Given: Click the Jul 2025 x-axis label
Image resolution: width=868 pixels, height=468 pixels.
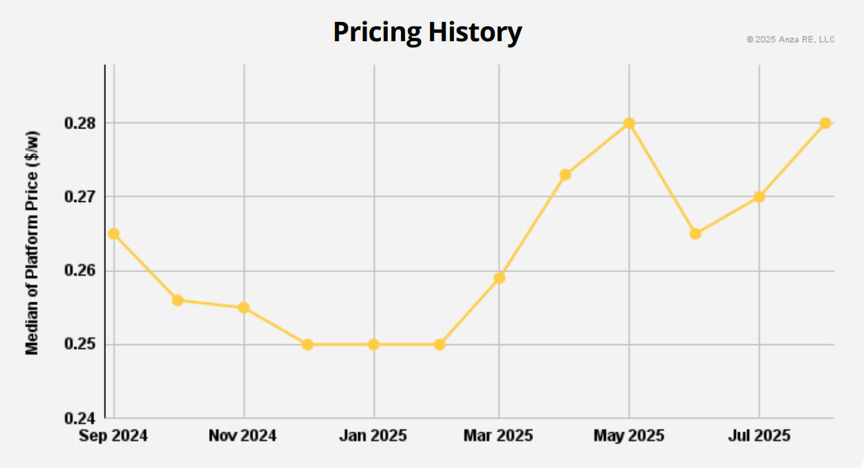Looking at the screenshot, I should (759, 436).
